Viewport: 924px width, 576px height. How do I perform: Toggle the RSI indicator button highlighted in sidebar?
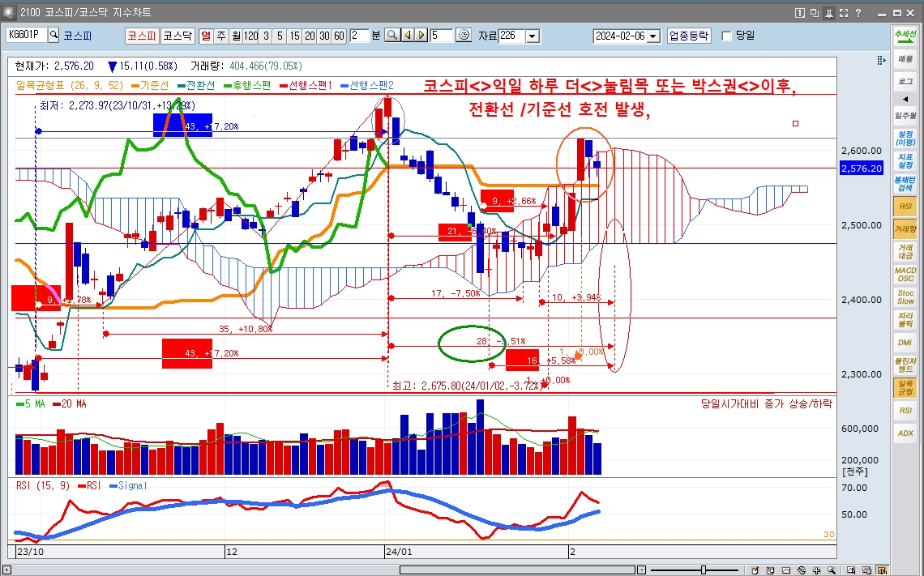[905, 207]
